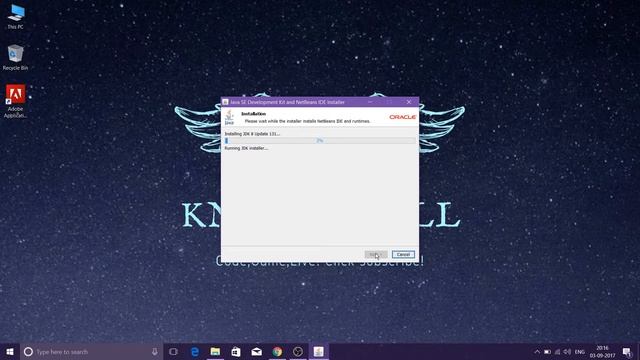Minimize the Java installer window
This screenshot has height=360, width=640.
point(370,102)
